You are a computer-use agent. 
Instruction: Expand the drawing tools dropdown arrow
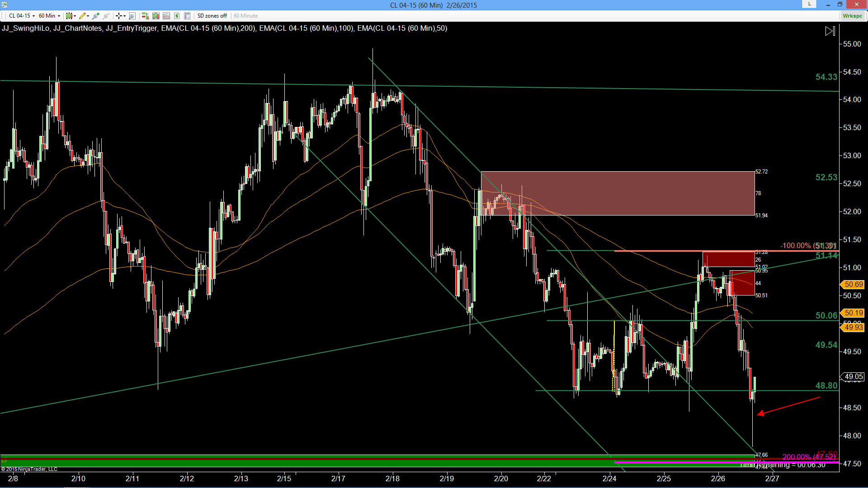coord(88,16)
